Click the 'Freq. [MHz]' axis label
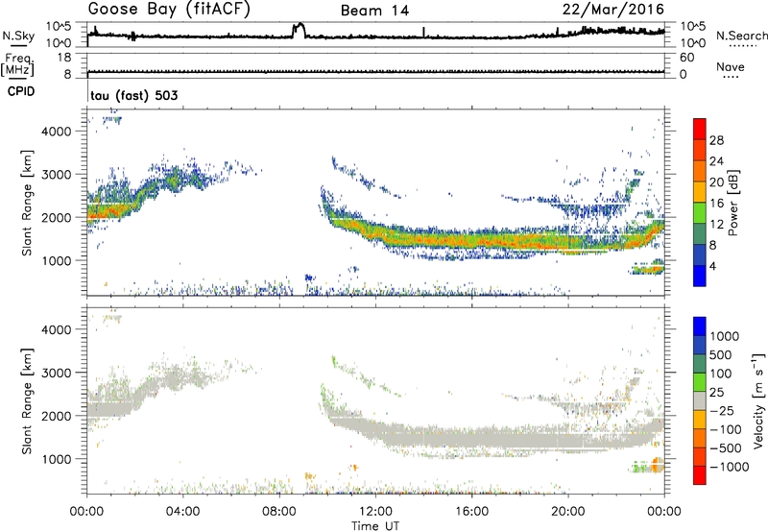768x532 pixels. tap(17, 65)
